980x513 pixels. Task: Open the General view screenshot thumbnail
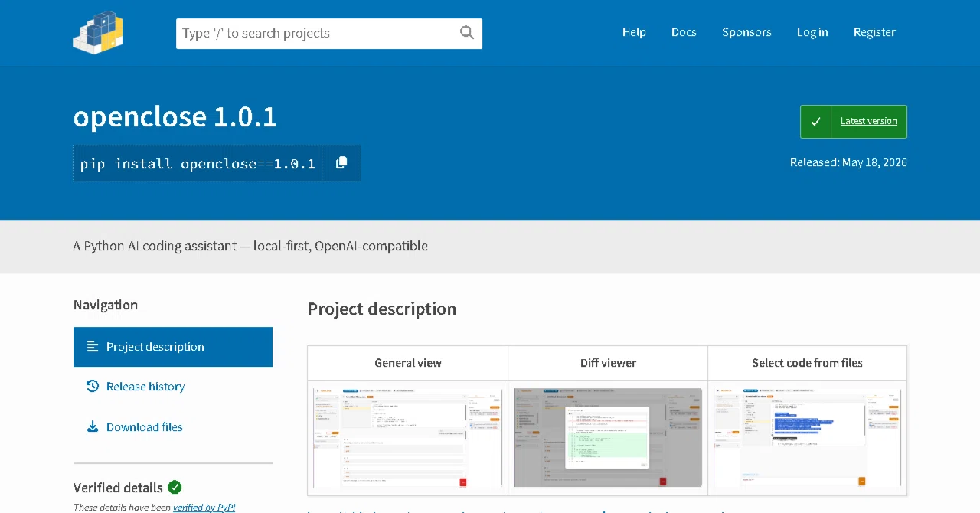pos(408,437)
